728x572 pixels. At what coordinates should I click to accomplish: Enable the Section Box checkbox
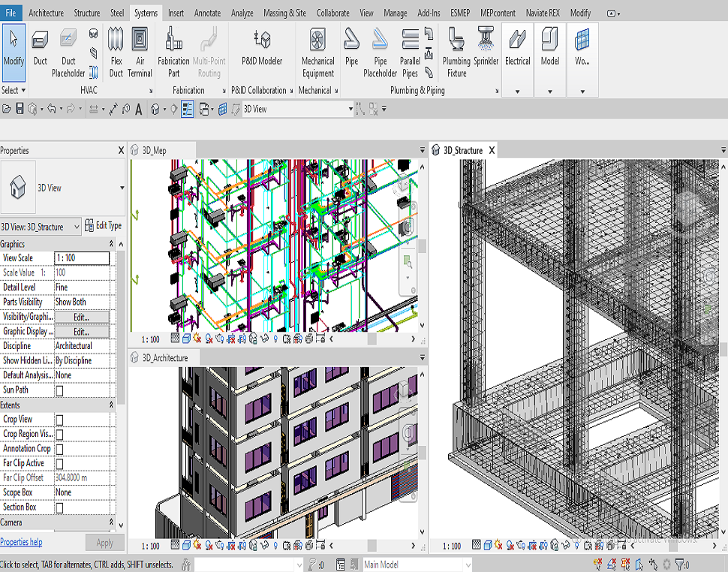tap(59, 508)
